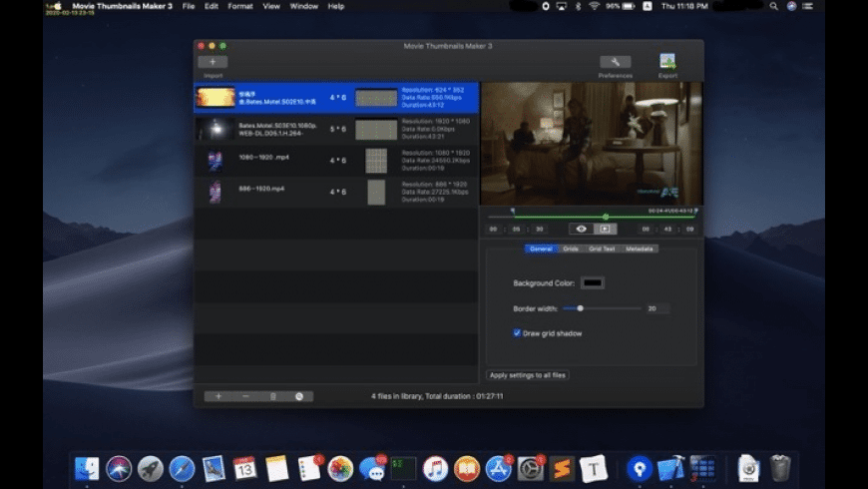This screenshot has height=489, width=868.
Task: Click Apply settings to all files
Action: 528,375
